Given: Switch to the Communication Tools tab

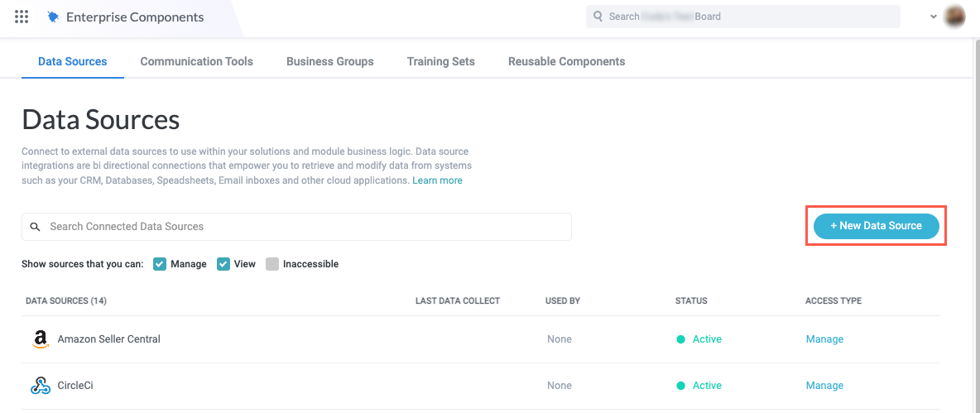Looking at the screenshot, I should click(196, 61).
